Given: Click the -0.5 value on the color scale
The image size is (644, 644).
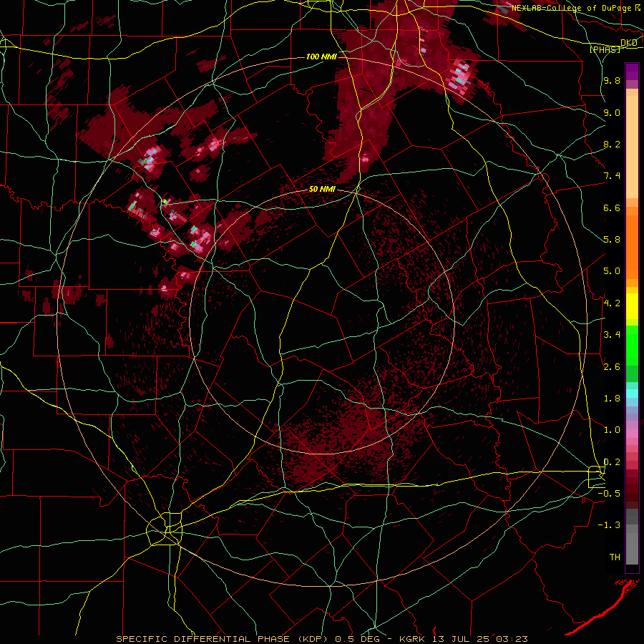Looking at the screenshot, I should pyautogui.click(x=609, y=494).
